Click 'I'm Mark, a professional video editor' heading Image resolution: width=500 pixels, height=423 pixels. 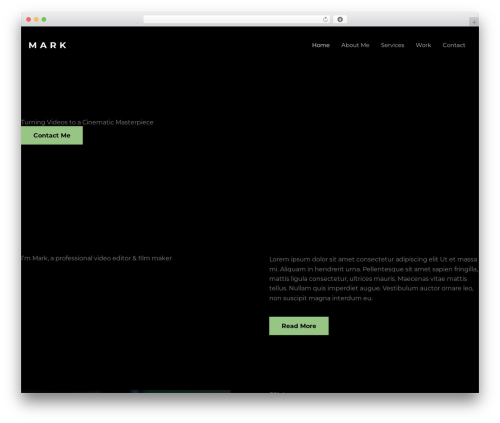point(97,258)
